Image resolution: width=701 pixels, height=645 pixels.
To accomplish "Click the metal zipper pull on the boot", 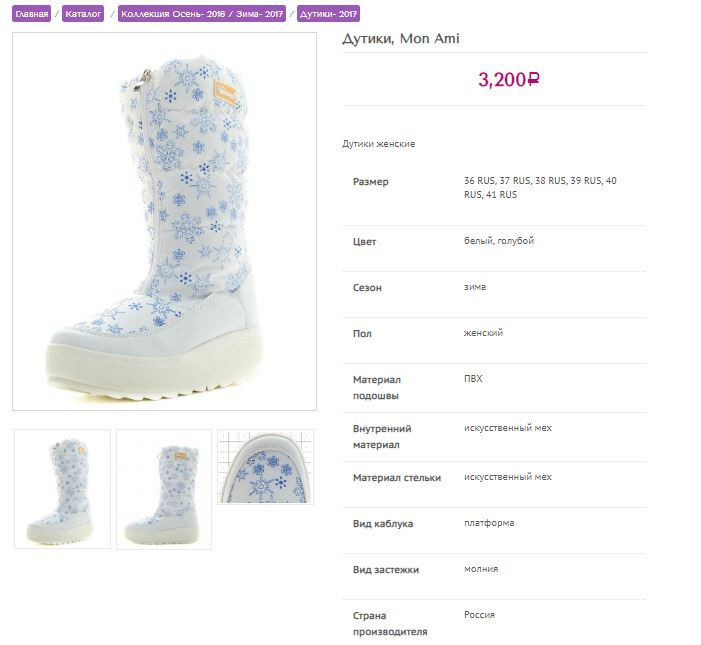I will point(146,78).
